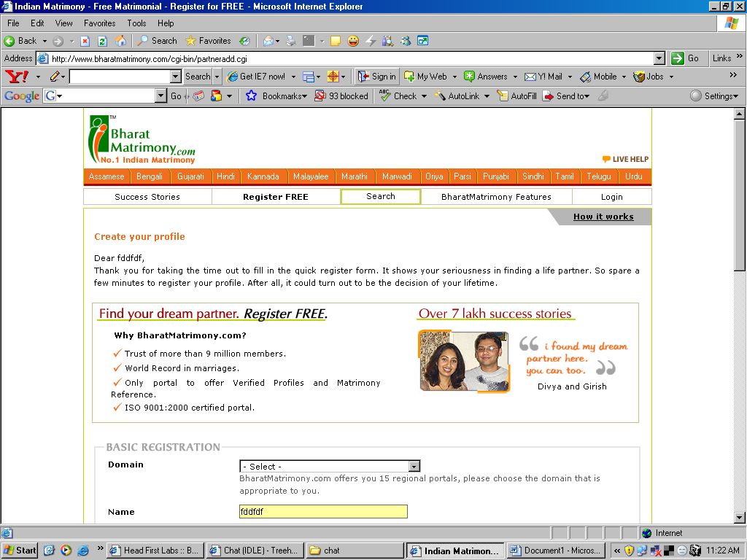Viewport: 747px width, 560px height.
Task: Click the Yahoo toolbar red target icon
Action: [333, 76]
